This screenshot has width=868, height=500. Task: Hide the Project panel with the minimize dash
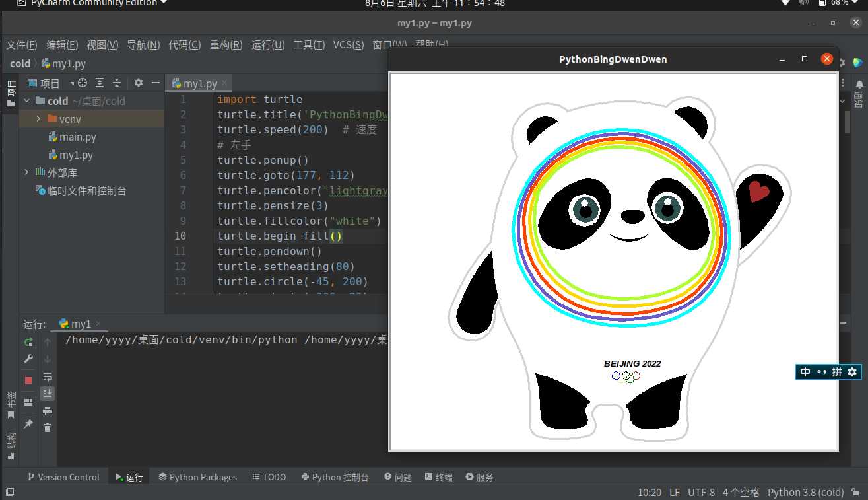pos(156,83)
